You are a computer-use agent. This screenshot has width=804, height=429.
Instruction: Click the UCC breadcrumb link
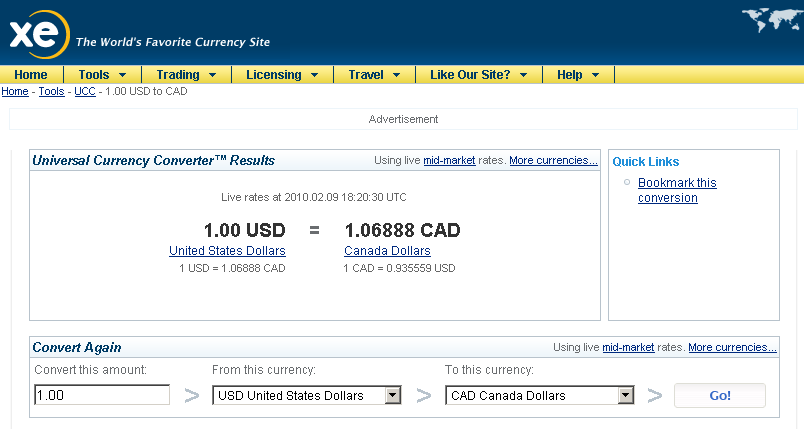pyautogui.click(x=85, y=92)
